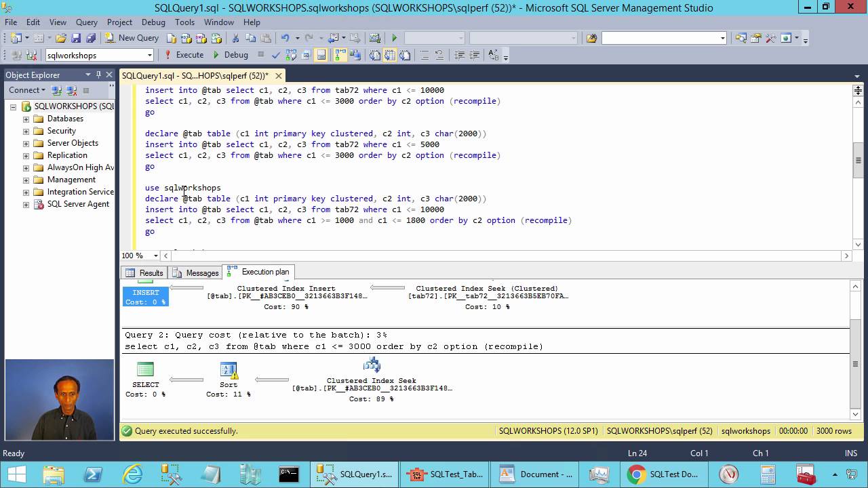Click the Open File folder icon
This screenshot has height=488, width=868.
60,38
